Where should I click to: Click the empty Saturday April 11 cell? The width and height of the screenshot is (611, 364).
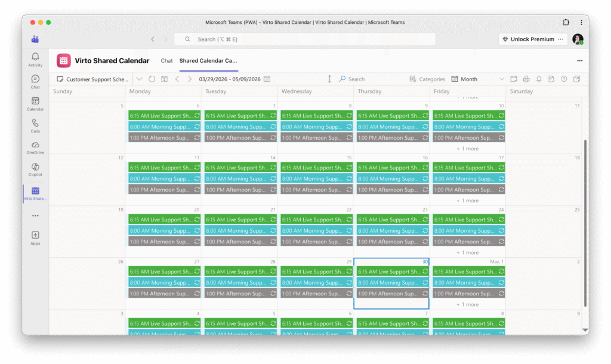(x=544, y=128)
